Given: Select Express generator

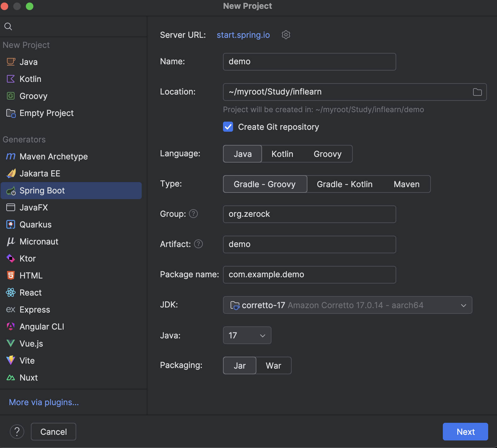Looking at the screenshot, I should coord(71,309).
